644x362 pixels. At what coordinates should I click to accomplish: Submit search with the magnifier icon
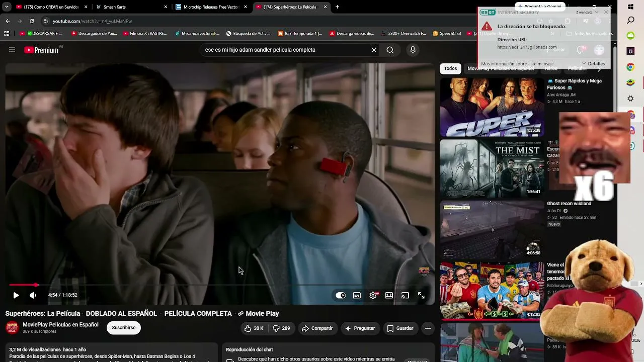coord(390,50)
